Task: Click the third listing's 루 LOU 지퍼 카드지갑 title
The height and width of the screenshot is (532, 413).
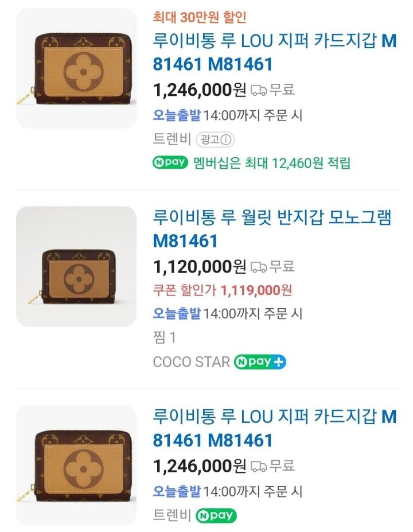Action: click(274, 429)
